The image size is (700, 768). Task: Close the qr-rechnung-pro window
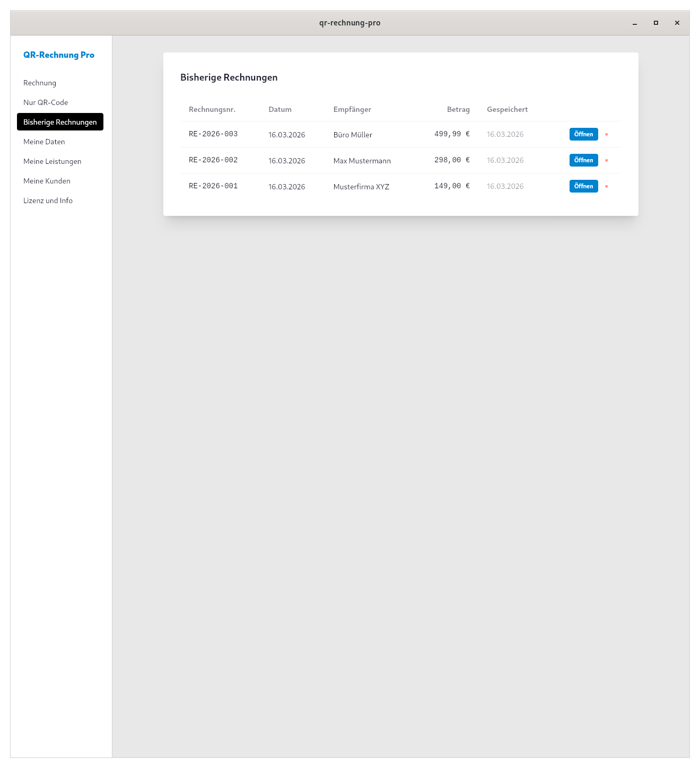click(x=677, y=23)
